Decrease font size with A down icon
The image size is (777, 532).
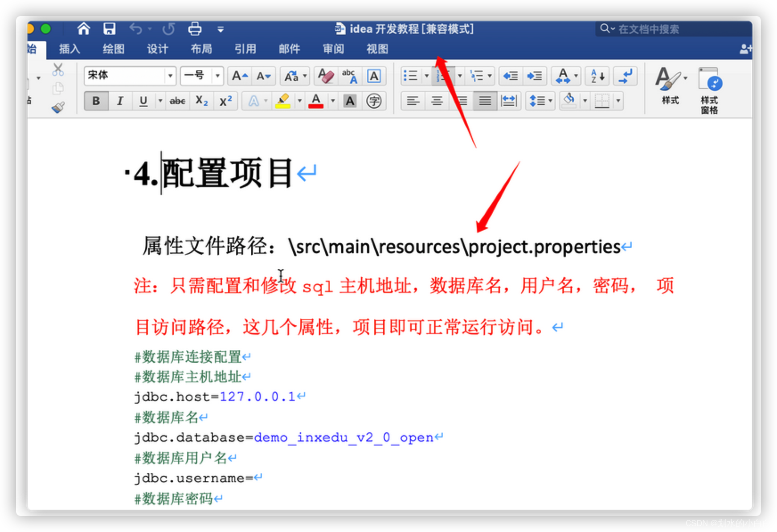click(x=264, y=76)
